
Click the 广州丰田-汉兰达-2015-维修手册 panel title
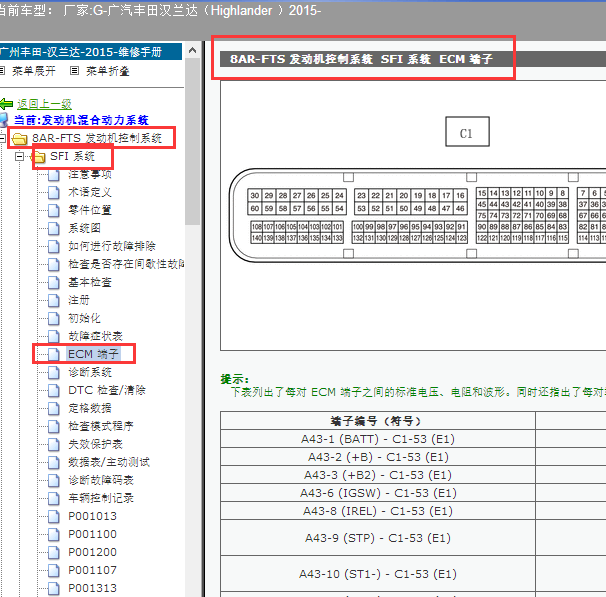point(91,52)
